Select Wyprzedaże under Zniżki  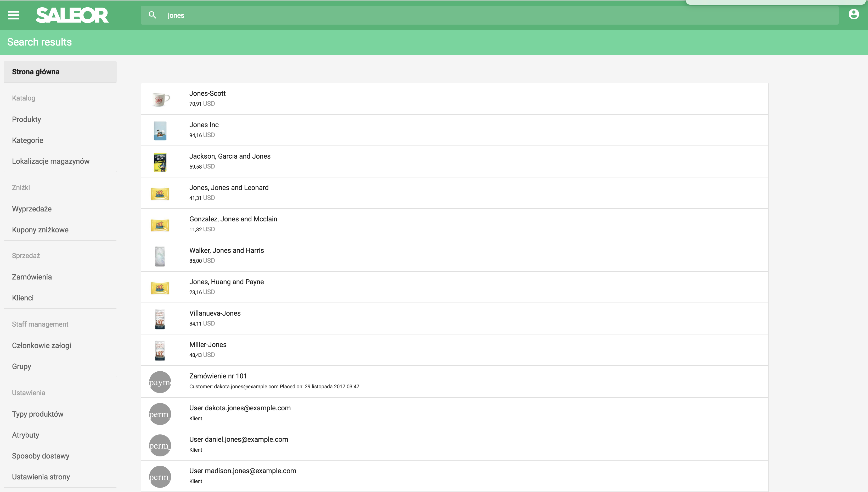32,209
